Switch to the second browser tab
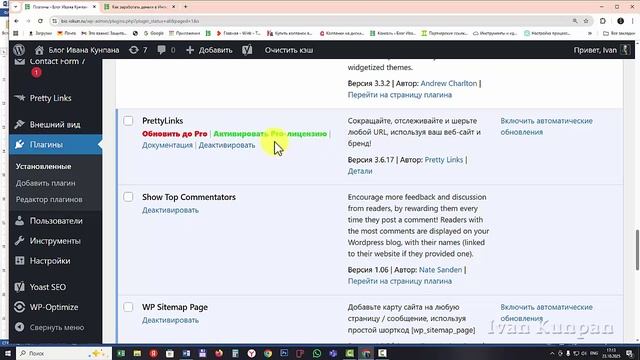This screenshot has width=640, height=360. (x=140, y=7)
